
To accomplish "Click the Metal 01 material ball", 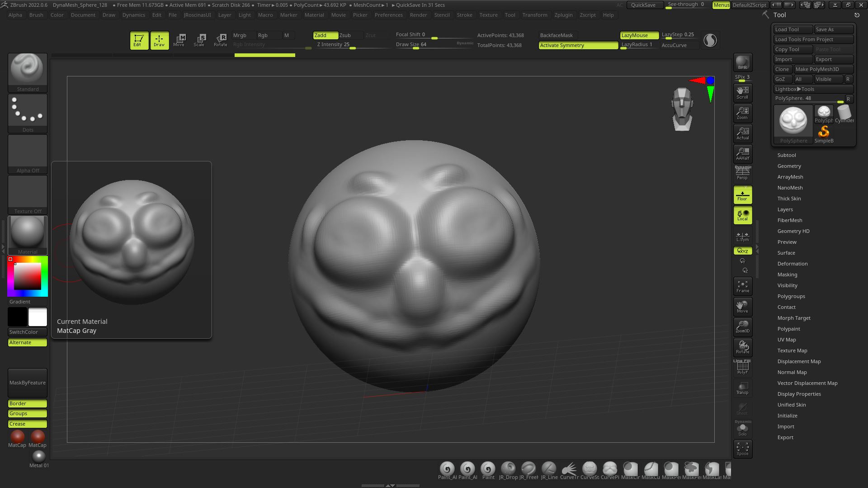I will (39, 459).
